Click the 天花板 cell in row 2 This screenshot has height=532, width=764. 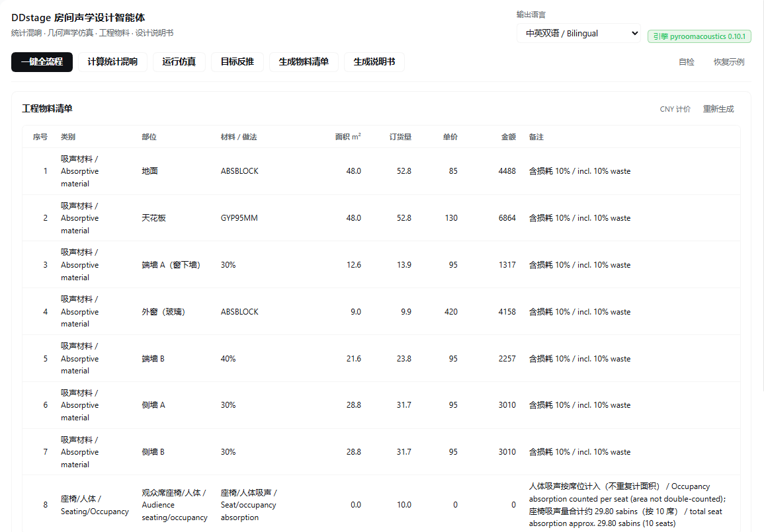coord(153,218)
